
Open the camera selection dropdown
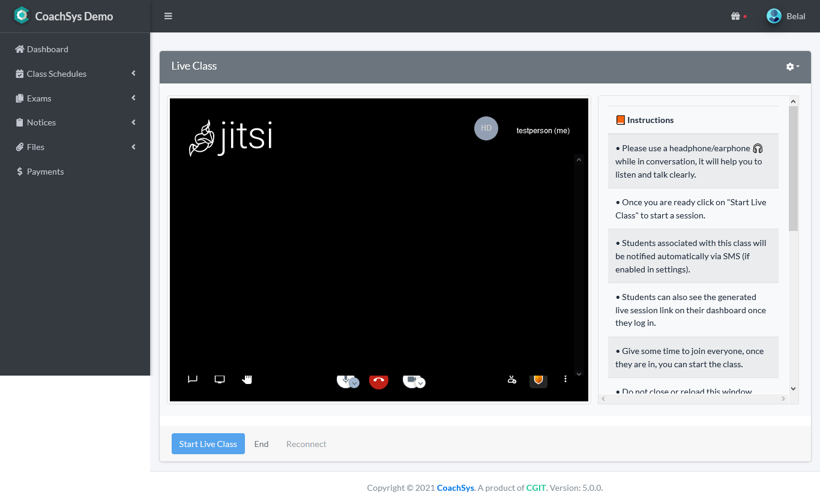(420, 383)
